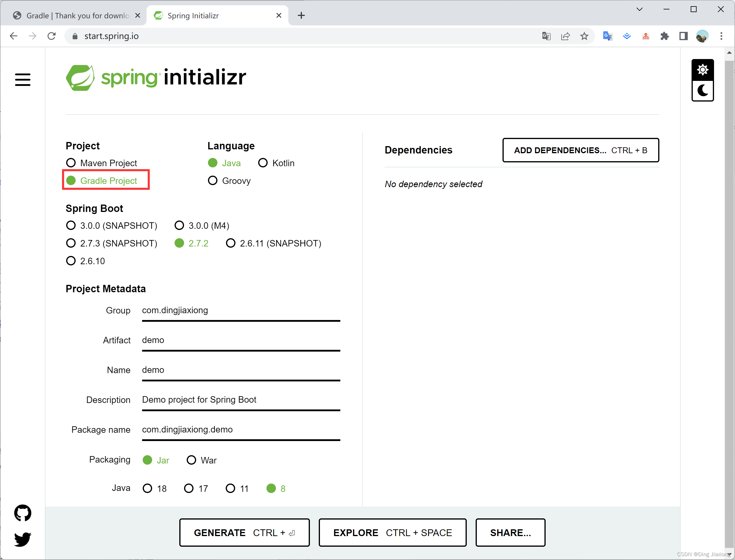Select Spring Boot 3.0.0 (M4)
This screenshot has width=735, height=560.
(202, 226)
